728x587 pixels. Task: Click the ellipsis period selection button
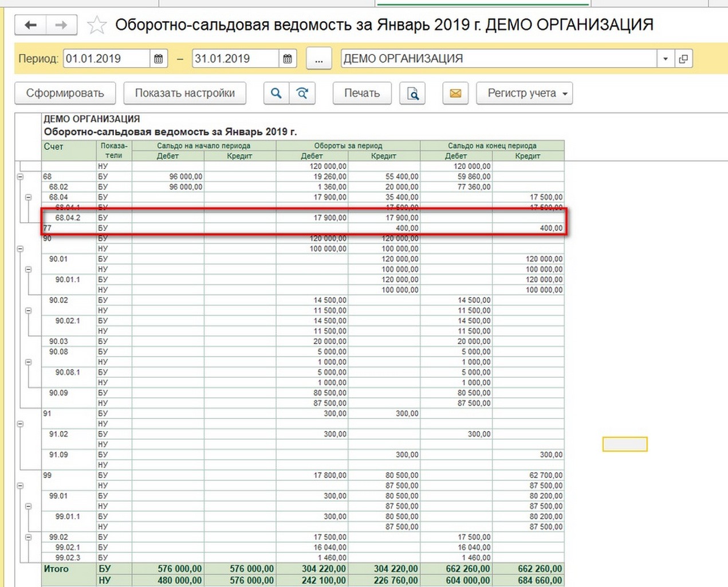319,58
